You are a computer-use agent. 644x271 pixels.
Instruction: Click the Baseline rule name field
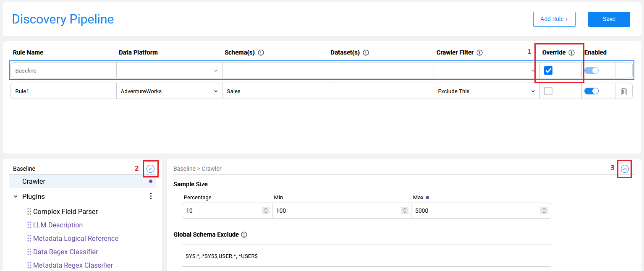tap(63, 70)
